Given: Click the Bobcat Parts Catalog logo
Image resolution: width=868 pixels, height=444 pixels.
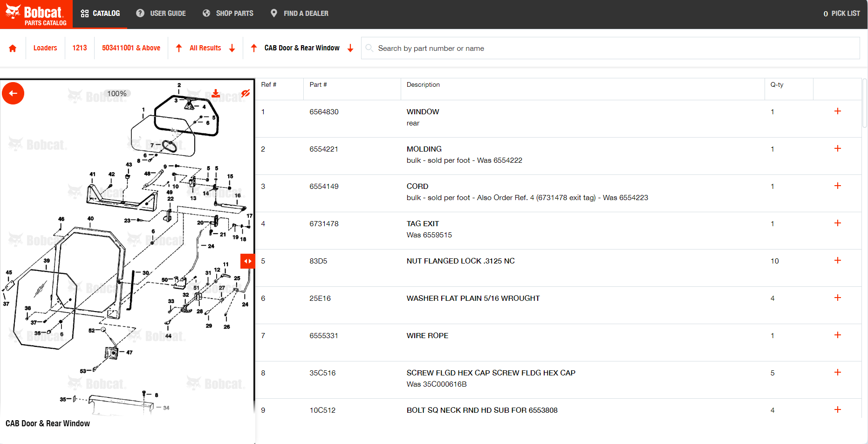Looking at the screenshot, I should 36,14.
